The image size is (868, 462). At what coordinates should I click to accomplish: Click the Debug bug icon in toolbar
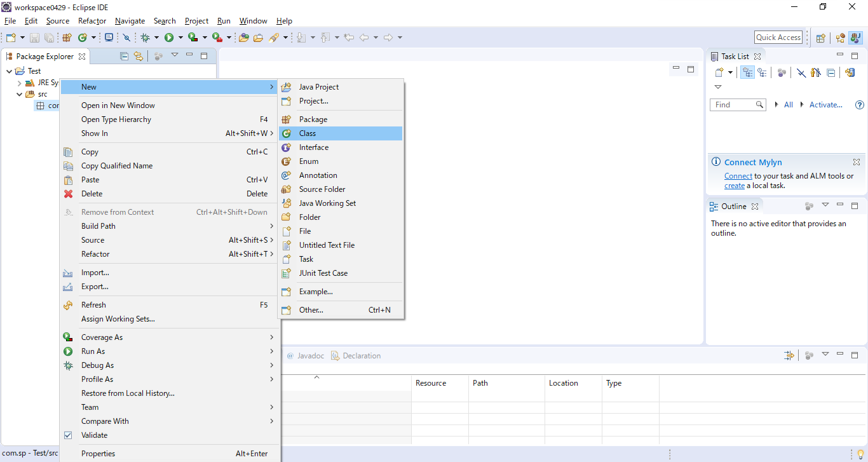[x=145, y=37]
